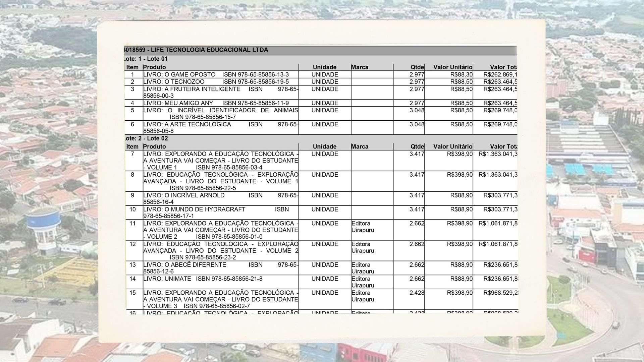The width and height of the screenshot is (644, 362).
Task: Click 'LIVRO: A ARTE TECNOLÓGICA' product cell
Action: (221, 128)
